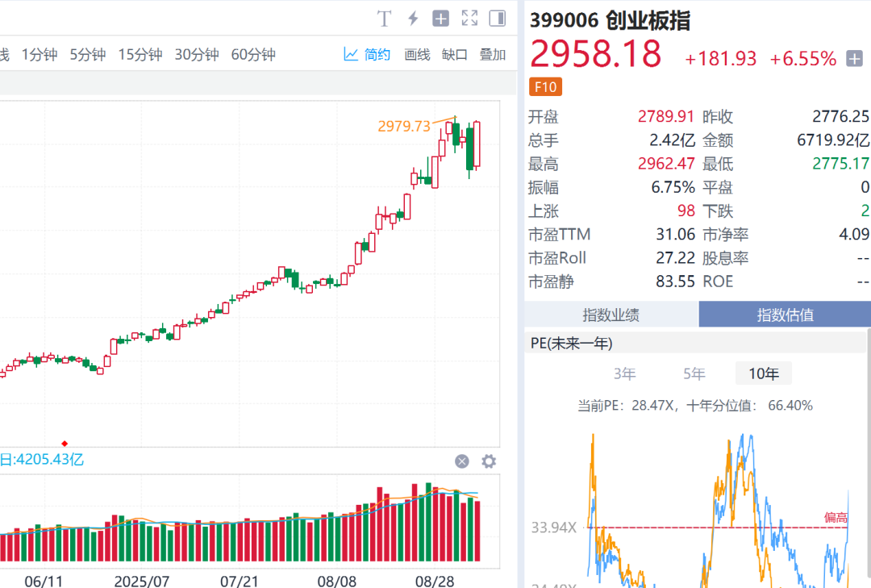Click the 金额 value 6719.92亿
871x588 pixels.
tap(833, 140)
